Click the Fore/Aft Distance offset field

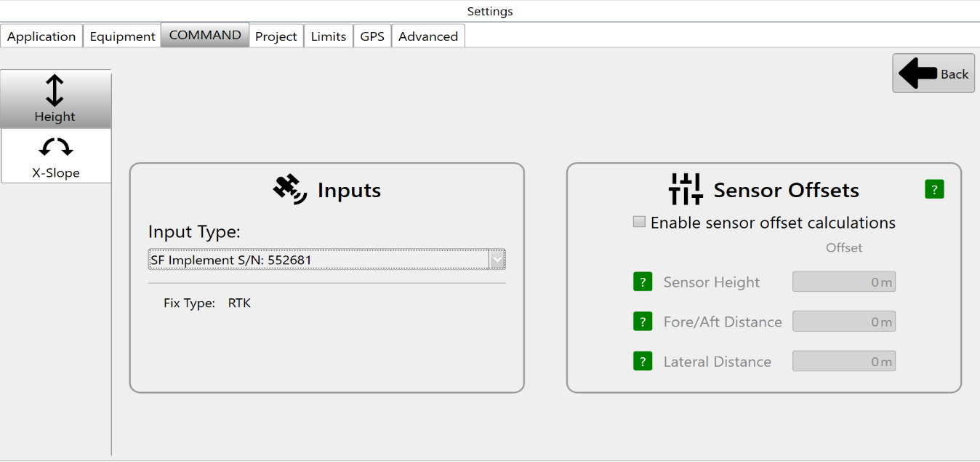coord(844,322)
